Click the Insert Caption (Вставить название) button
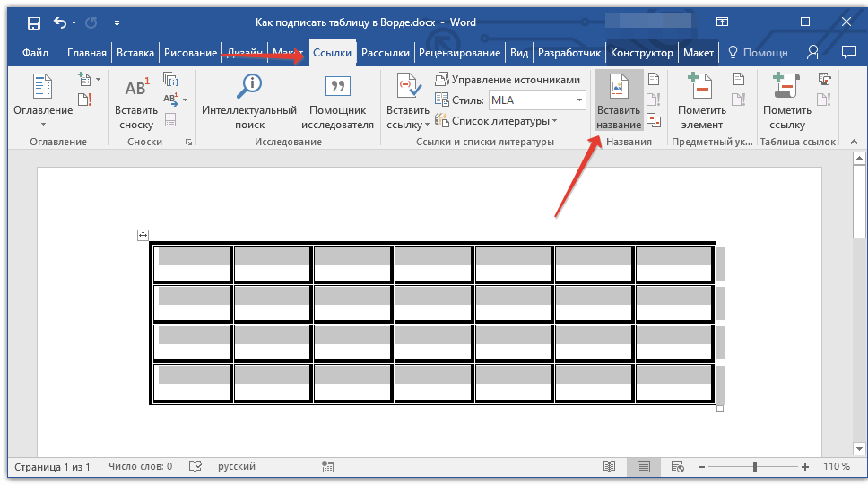This screenshot has width=868, height=485. tap(619, 102)
